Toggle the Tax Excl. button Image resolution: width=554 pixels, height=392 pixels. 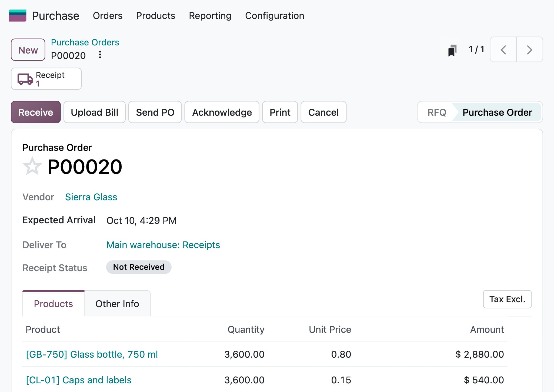[x=507, y=299]
